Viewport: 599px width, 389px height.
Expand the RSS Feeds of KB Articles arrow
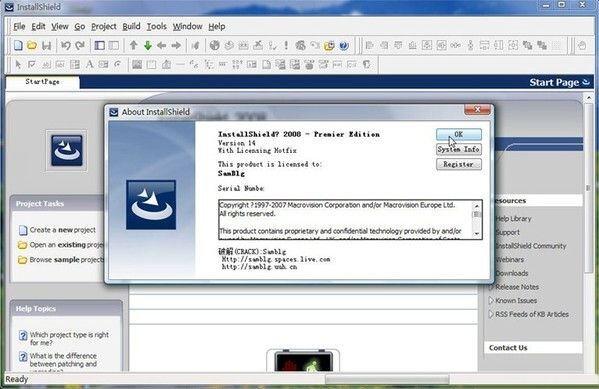[491, 314]
